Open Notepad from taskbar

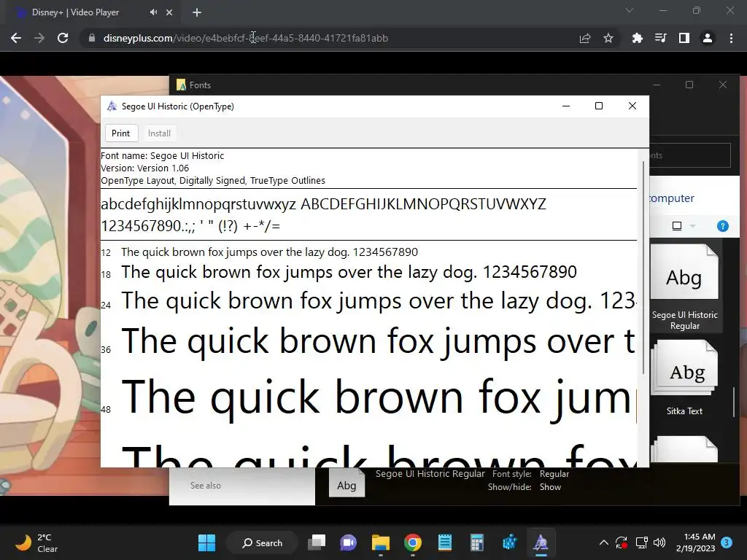coord(444,542)
